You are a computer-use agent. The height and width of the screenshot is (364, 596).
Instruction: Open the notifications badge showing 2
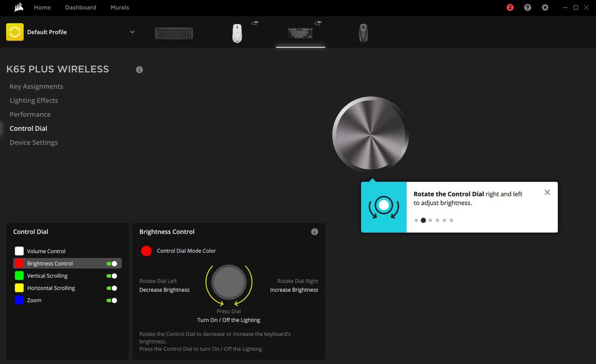tap(510, 7)
